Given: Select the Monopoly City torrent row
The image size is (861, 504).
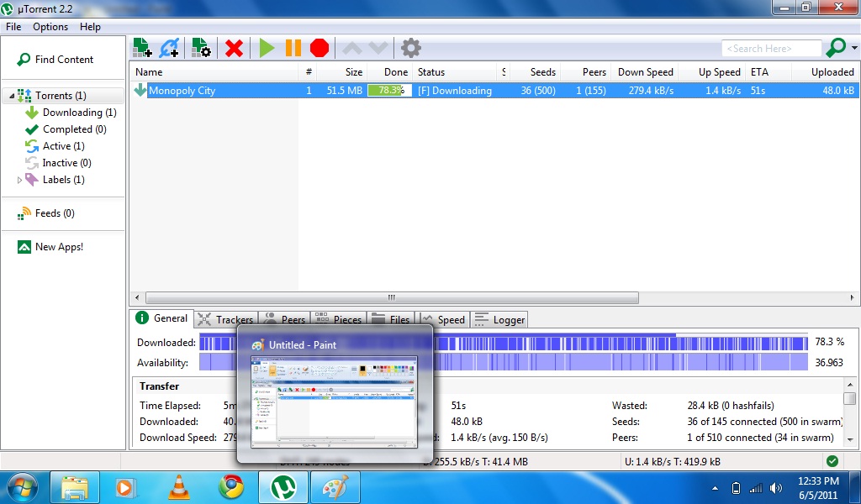Looking at the screenshot, I should [494, 91].
